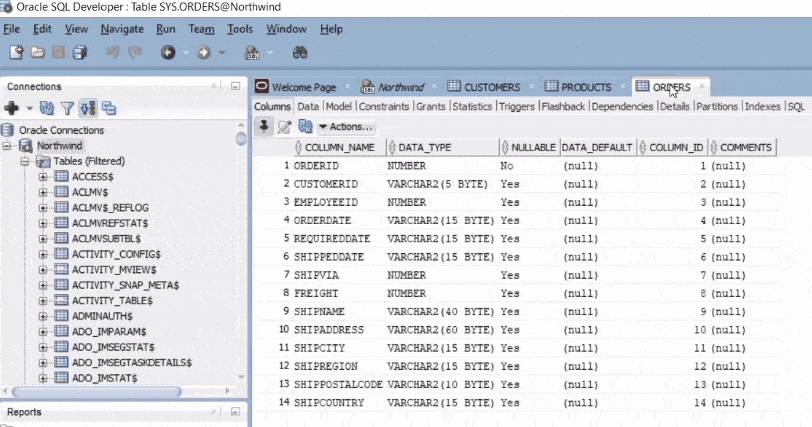Click the green plus New Connection icon

tap(11, 108)
